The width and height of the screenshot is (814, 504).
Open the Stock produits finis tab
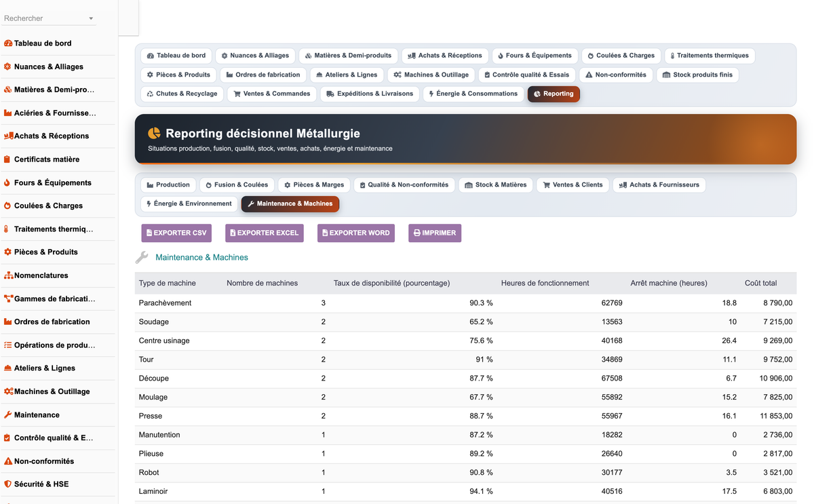click(697, 75)
